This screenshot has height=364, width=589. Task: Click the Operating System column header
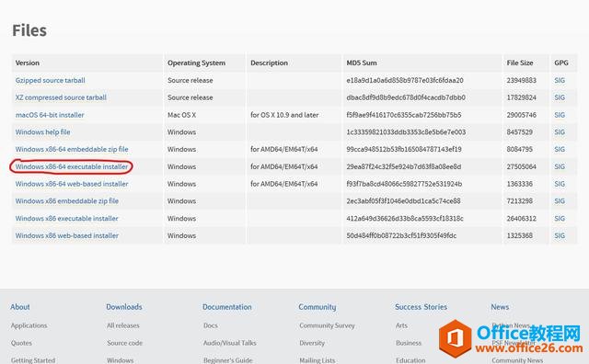click(196, 63)
